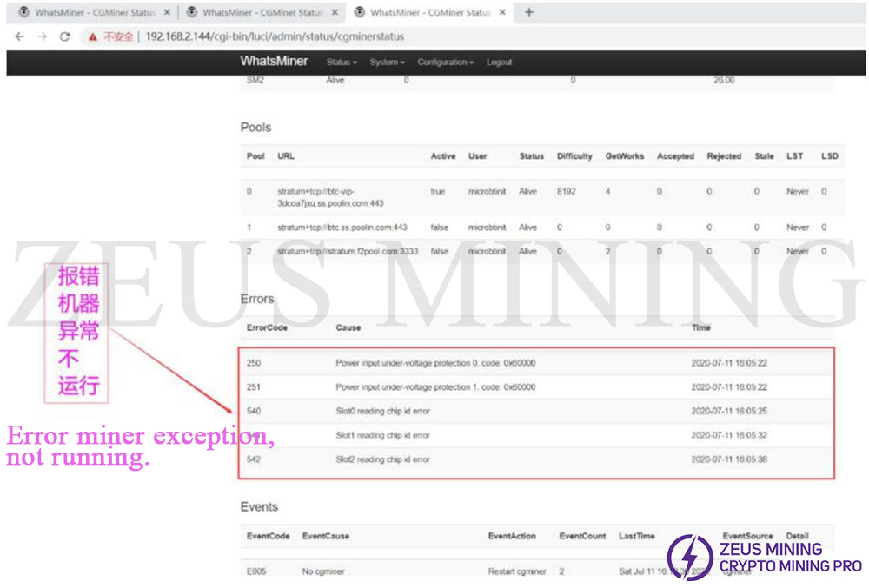The height and width of the screenshot is (588, 869).
Task: Close the first WhatsMiner tab
Action: (x=166, y=13)
